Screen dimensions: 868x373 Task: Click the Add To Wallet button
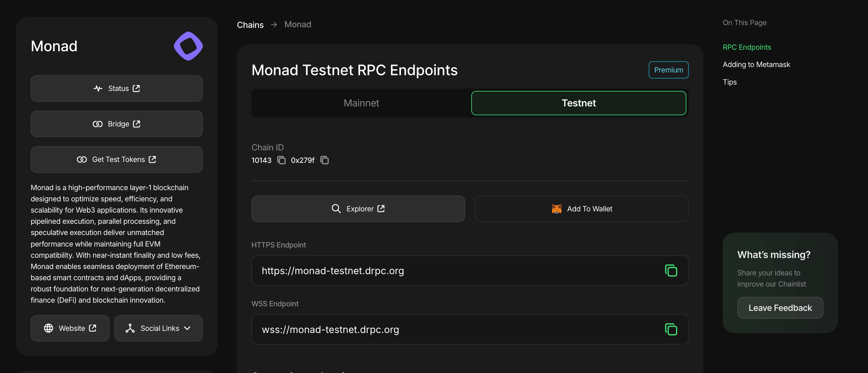[x=581, y=209]
